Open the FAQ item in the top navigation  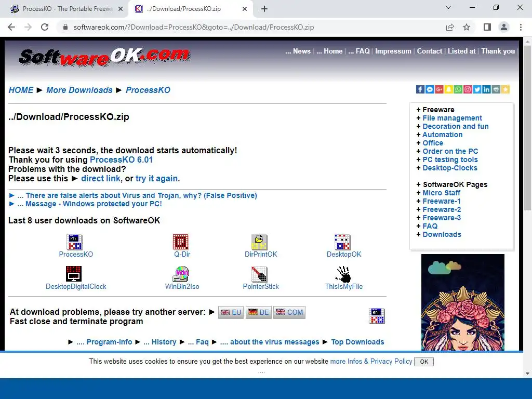click(x=359, y=51)
